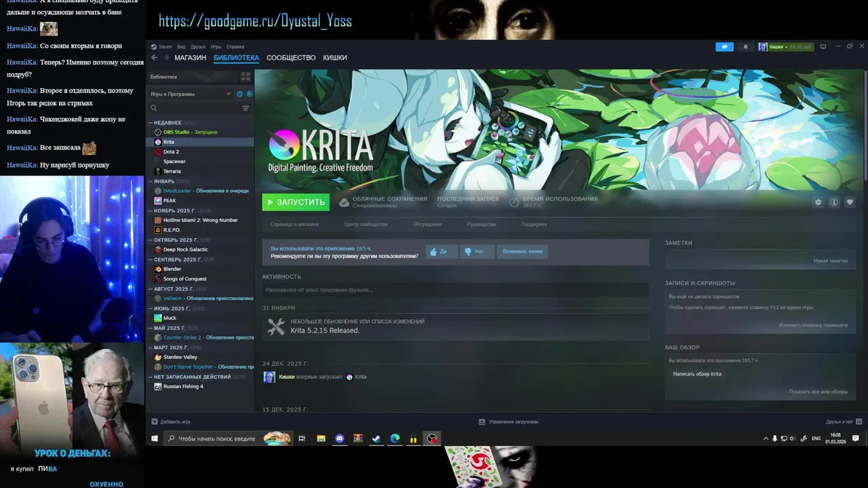Select Terraria in the library list
Screen dimensions: 868x488
[200, 171]
